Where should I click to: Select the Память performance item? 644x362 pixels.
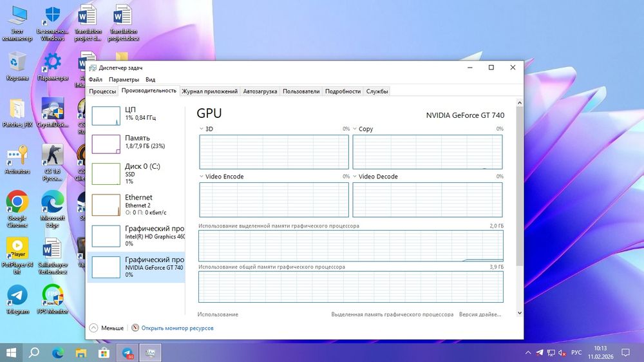click(x=136, y=144)
